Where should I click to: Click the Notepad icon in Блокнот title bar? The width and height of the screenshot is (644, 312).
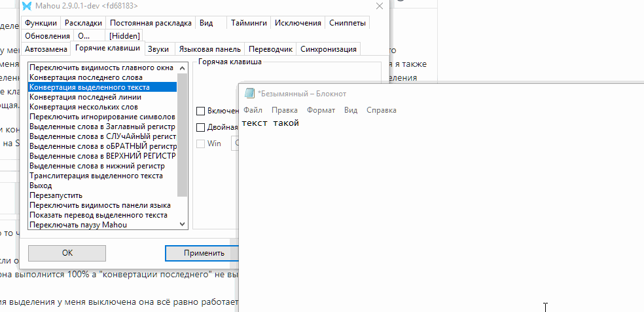pyautogui.click(x=249, y=93)
